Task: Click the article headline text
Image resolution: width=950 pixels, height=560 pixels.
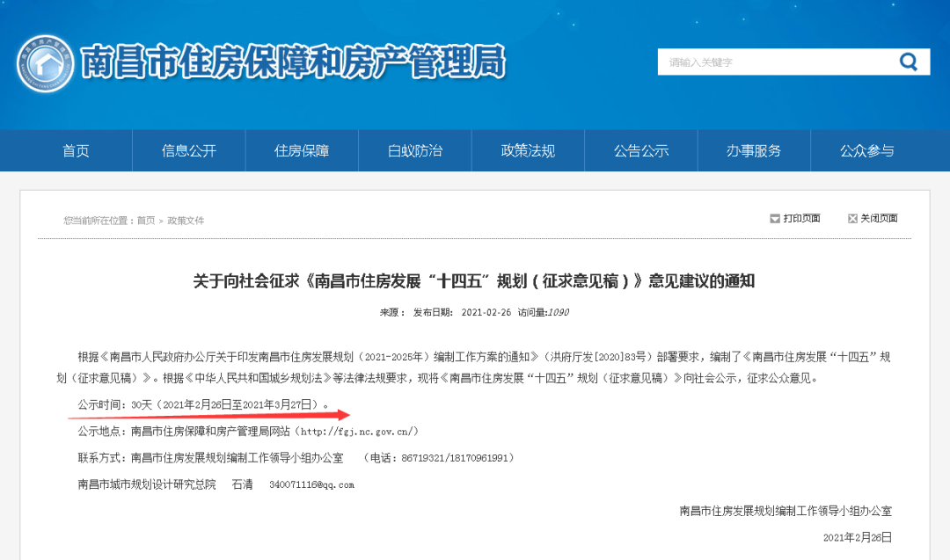Action: [474, 281]
